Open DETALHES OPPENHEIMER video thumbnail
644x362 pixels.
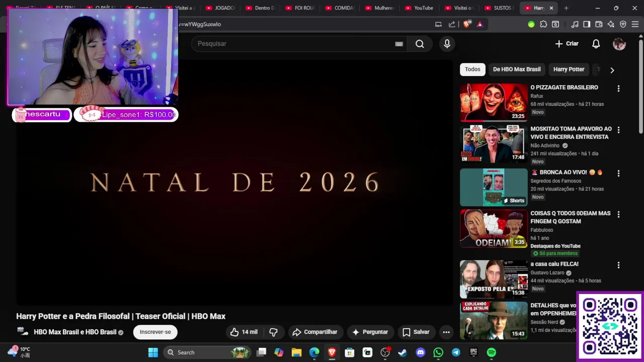click(494, 320)
